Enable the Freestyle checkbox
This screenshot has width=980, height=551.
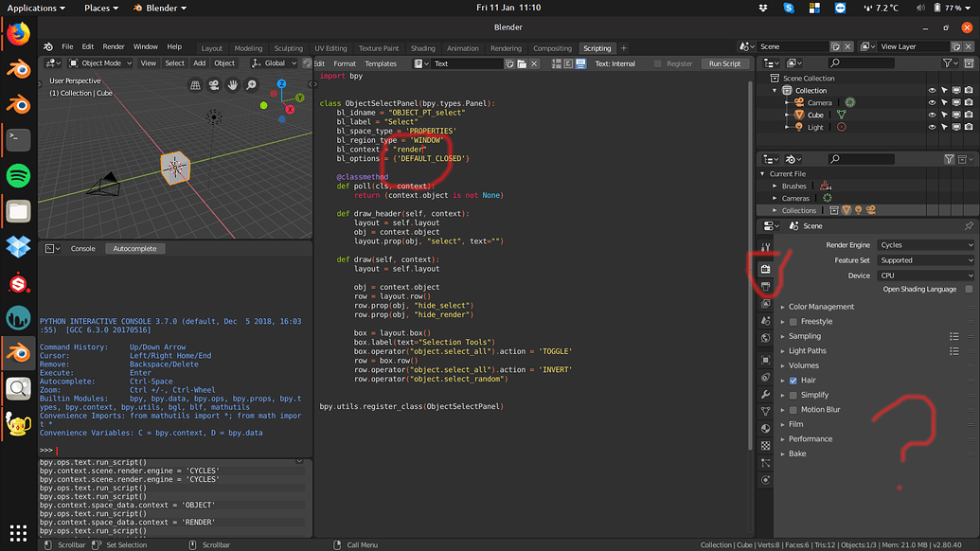click(792, 320)
